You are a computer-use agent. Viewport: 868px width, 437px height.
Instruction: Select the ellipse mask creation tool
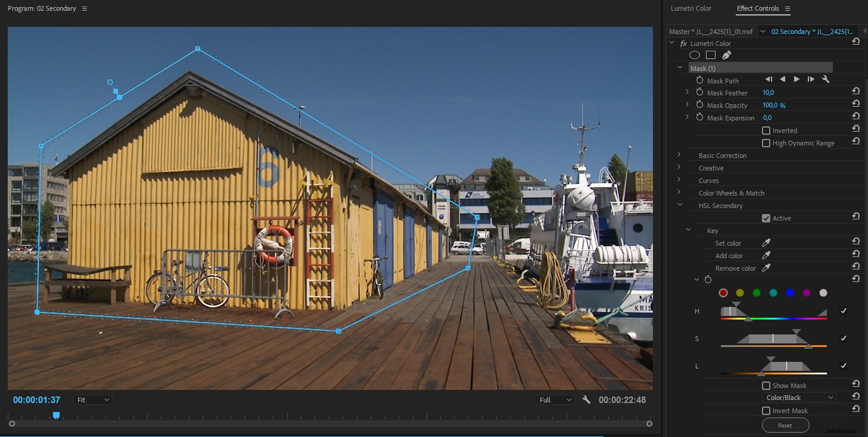pos(694,55)
